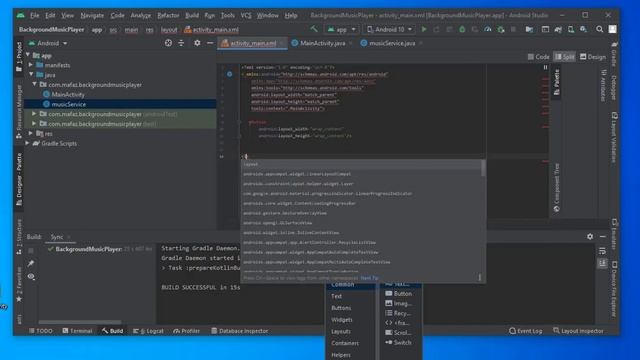Switch to MainActivity.java editor tab

pyautogui.click(x=322, y=43)
